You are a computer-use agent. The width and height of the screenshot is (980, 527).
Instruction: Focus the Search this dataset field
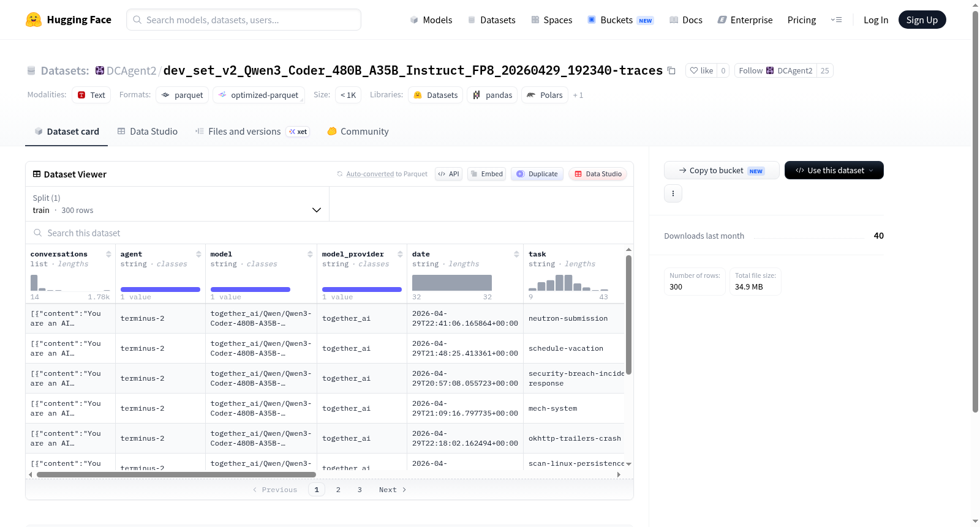pyautogui.click(x=330, y=233)
